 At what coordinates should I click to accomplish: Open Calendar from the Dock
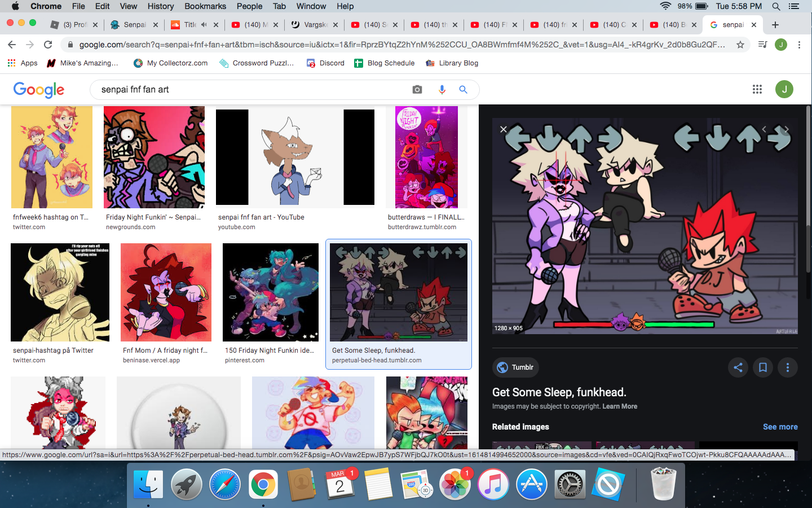click(x=340, y=484)
